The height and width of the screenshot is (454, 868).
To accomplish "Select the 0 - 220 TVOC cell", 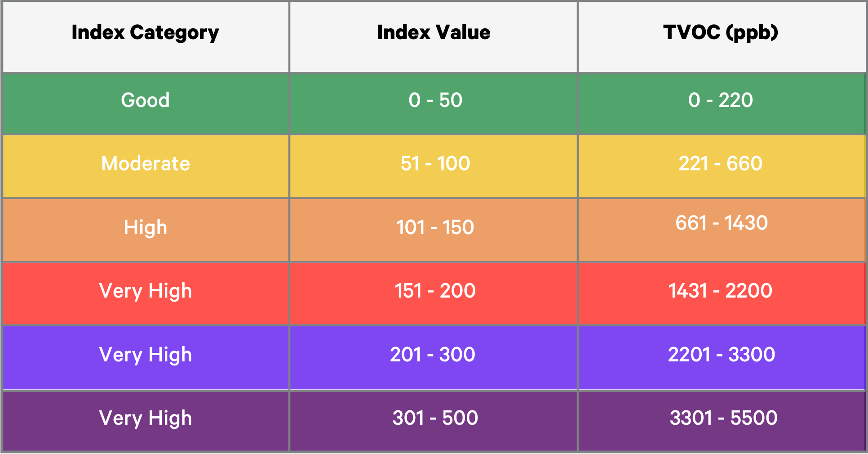I will coord(720,100).
